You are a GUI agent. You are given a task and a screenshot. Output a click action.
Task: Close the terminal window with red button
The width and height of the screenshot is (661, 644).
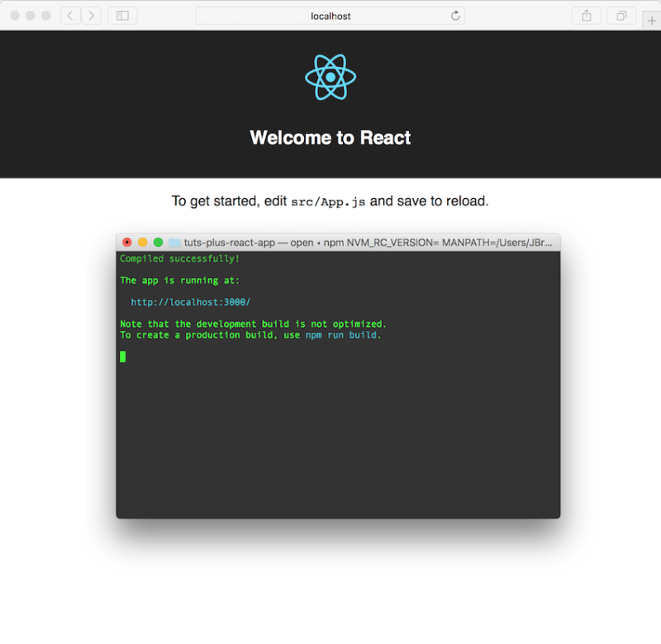[127, 242]
